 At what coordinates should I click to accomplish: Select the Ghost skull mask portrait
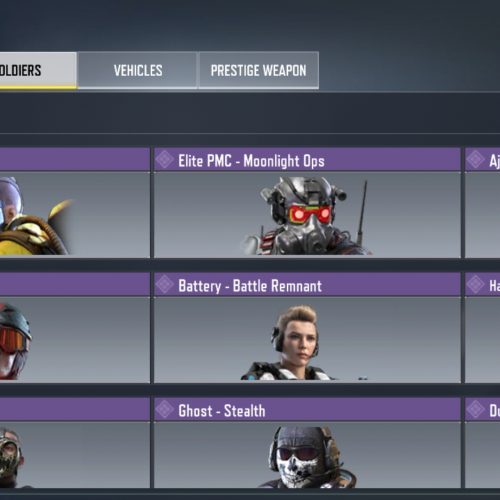307,457
